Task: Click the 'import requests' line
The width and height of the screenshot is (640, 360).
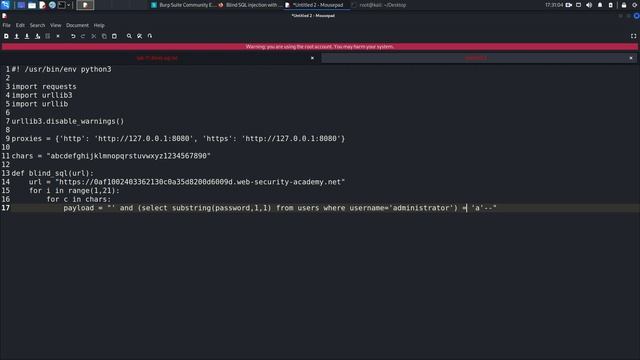Action: (44, 87)
